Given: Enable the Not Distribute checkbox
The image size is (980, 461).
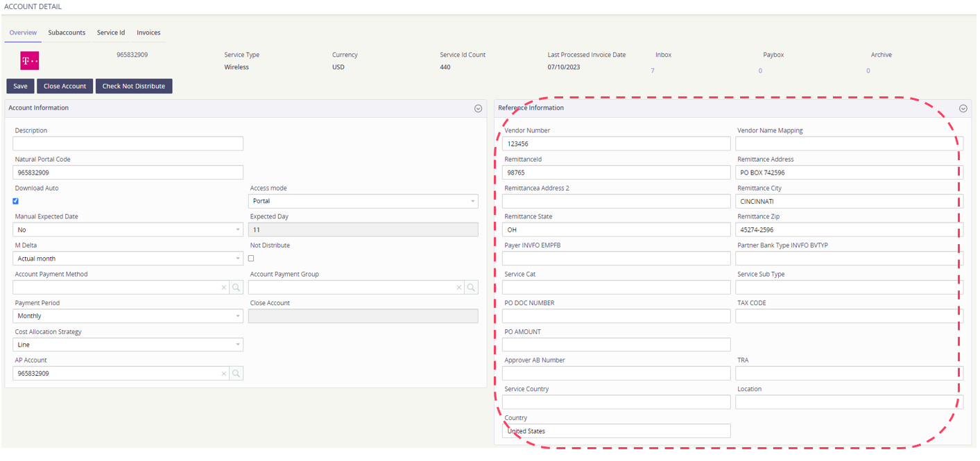Looking at the screenshot, I should click(x=251, y=259).
